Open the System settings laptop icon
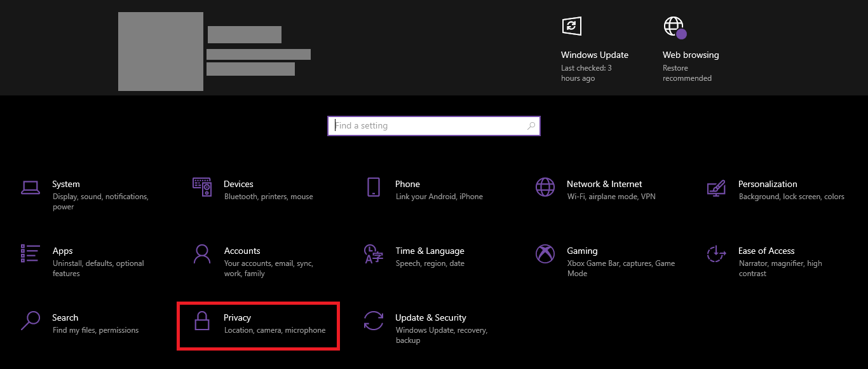868x369 pixels. click(31, 188)
